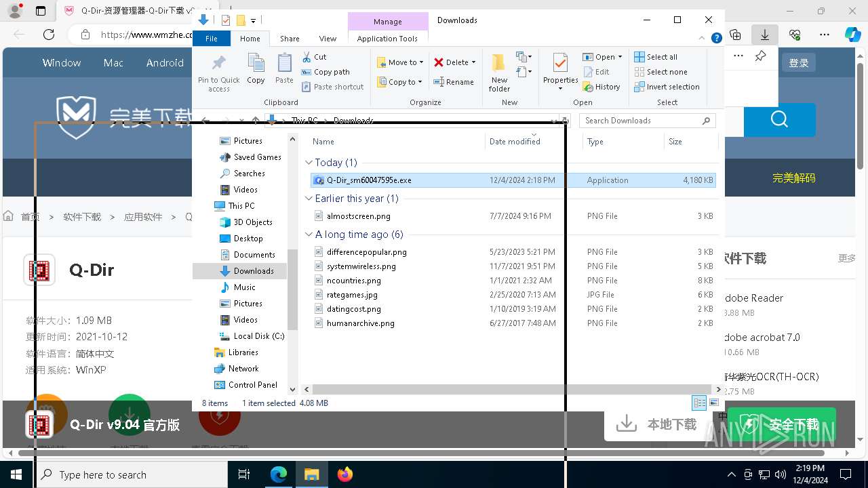Click the History button in ribbon
Screen dimensions: 868x488
point(601,87)
